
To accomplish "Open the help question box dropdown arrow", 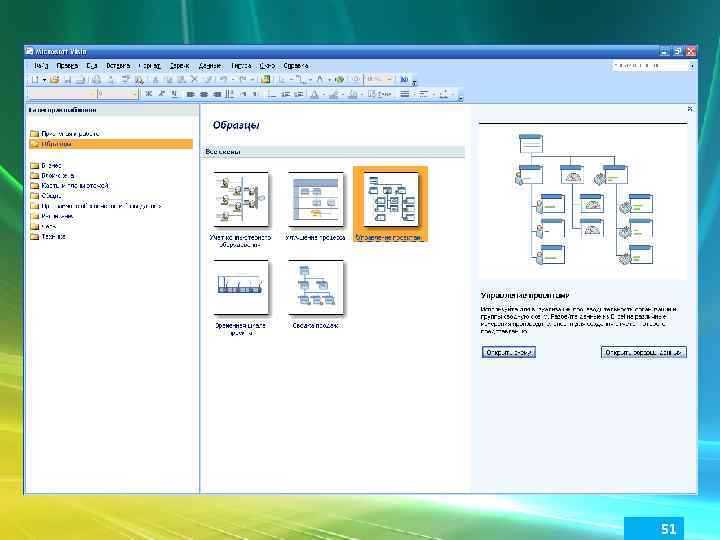I will pos(692,66).
